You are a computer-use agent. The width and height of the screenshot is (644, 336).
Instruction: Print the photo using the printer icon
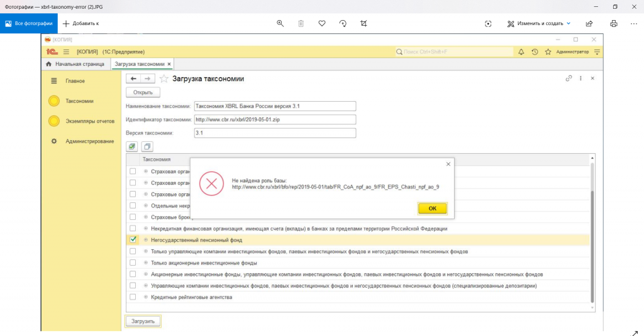tap(614, 23)
